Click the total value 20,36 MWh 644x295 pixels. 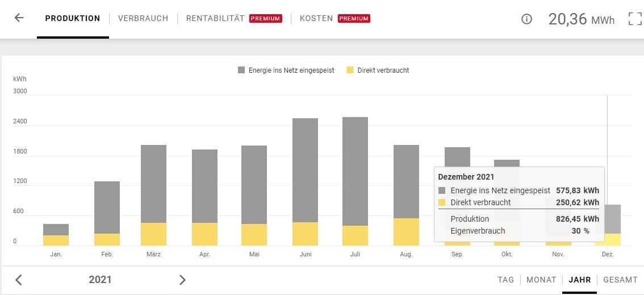click(x=581, y=19)
